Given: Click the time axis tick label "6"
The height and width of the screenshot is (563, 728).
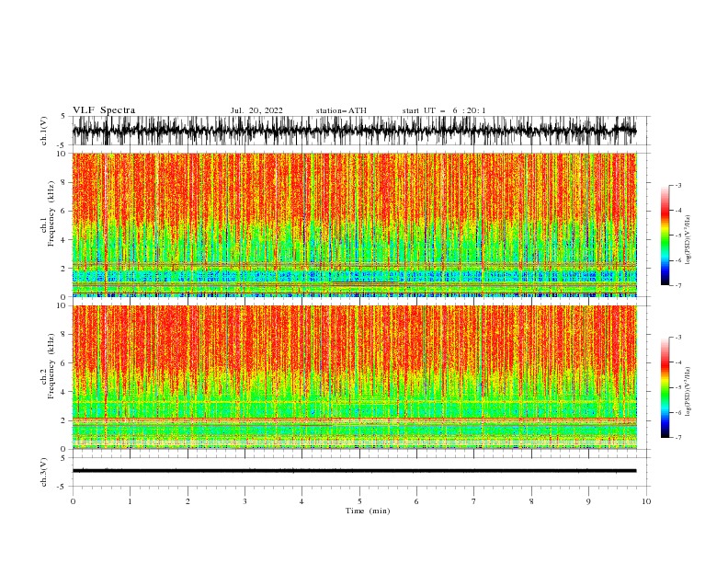Looking at the screenshot, I should click(x=417, y=501).
